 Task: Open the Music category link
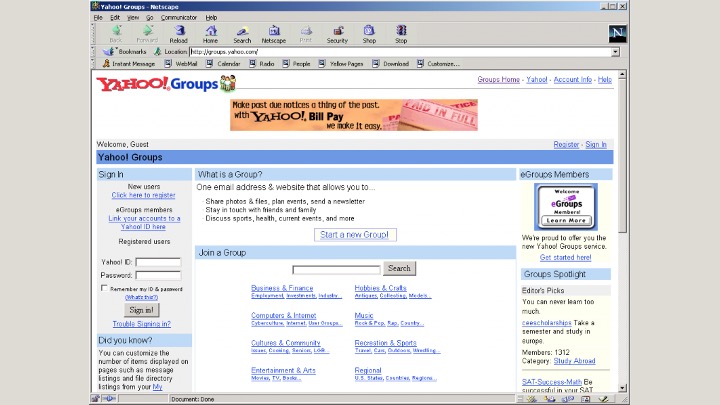coord(364,315)
